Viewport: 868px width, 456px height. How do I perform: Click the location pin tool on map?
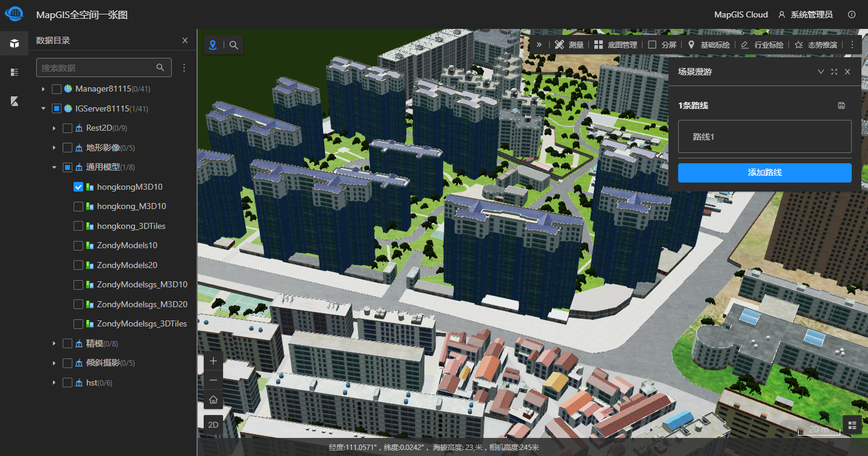[213, 45]
